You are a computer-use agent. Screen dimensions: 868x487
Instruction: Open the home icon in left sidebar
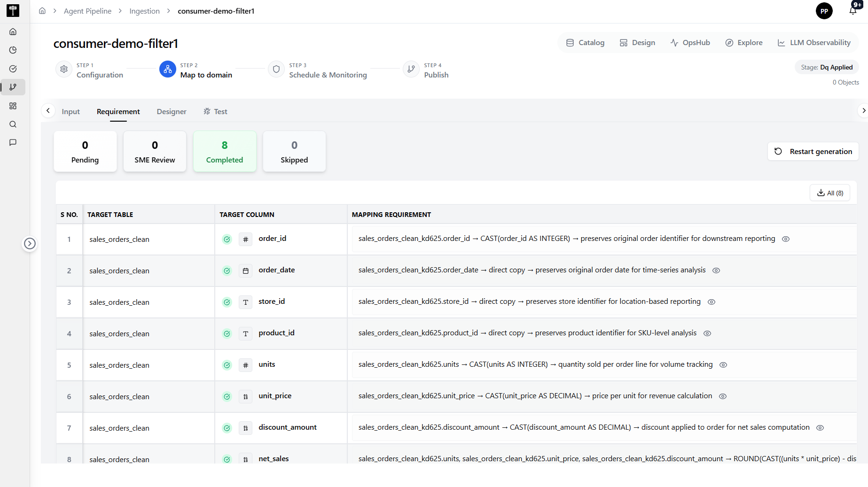pyautogui.click(x=13, y=32)
